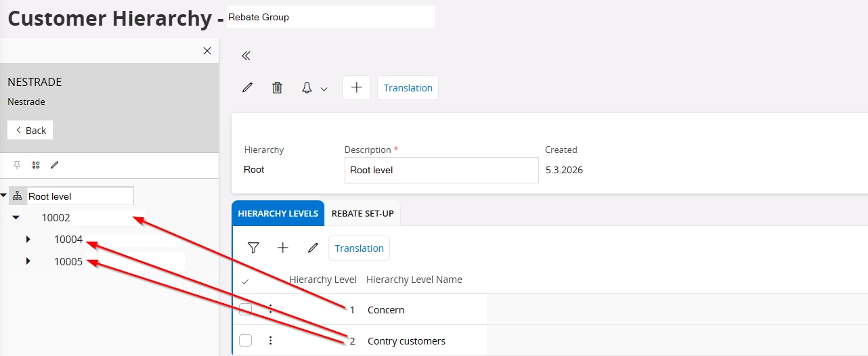Click the pencil edit icon in top toolbar
868x356 pixels.
248,87
